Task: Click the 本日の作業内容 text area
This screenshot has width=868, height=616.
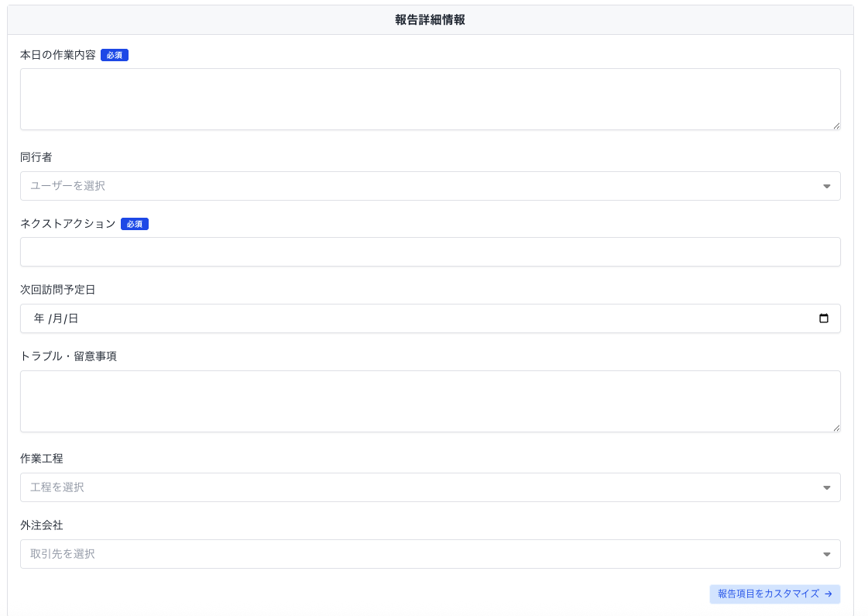Action: 430,98
